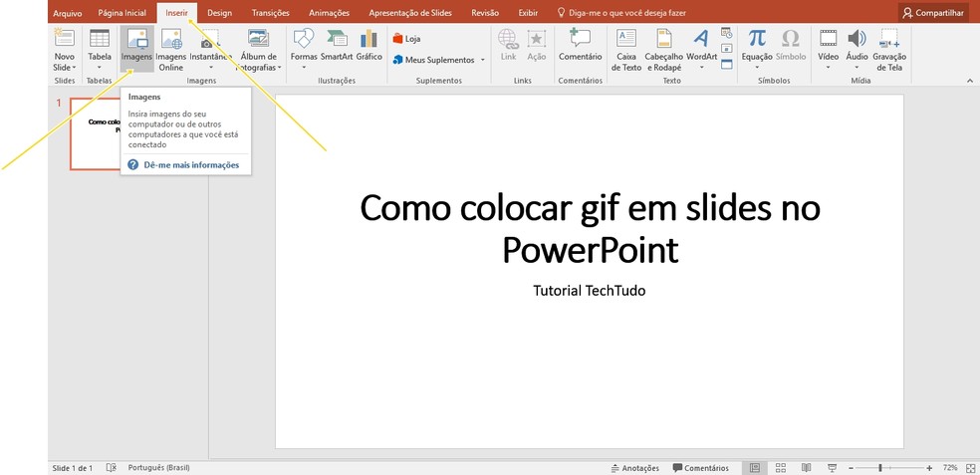
Task: Switch to Transições tab
Action: pyautogui.click(x=271, y=13)
